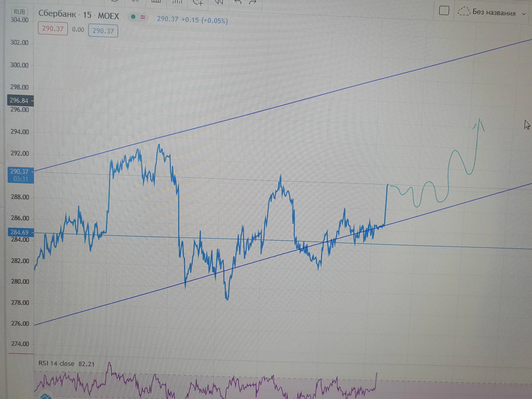Click the red 290.37 sell price button
The height and width of the screenshot is (399, 532).
coord(53,29)
